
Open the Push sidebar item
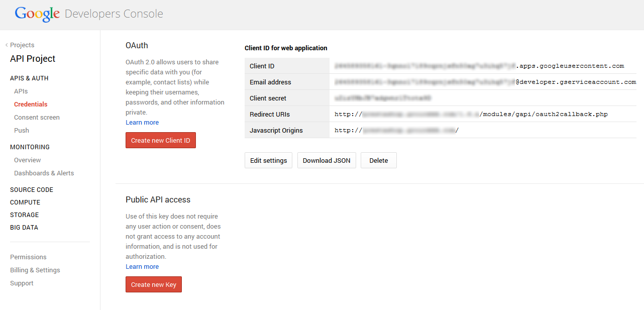point(22,131)
